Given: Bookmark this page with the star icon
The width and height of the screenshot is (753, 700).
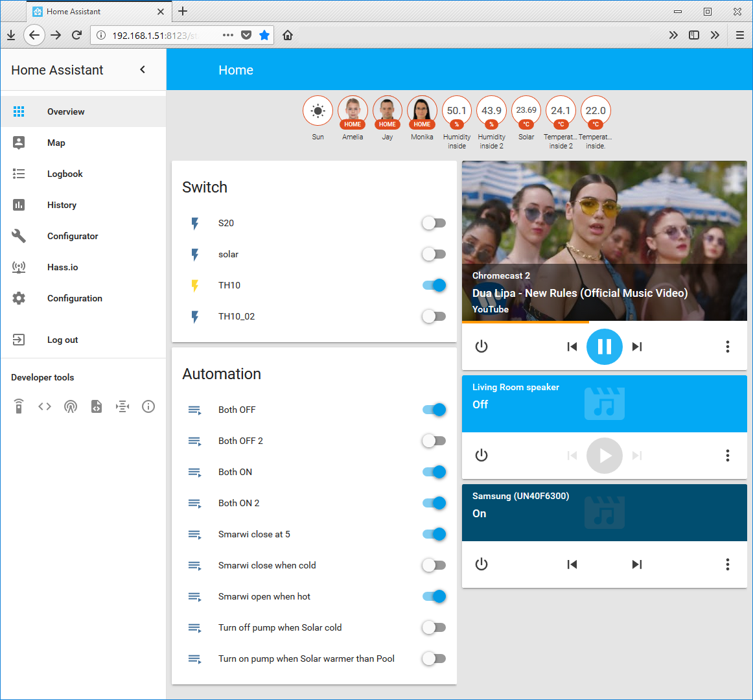Looking at the screenshot, I should [264, 35].
